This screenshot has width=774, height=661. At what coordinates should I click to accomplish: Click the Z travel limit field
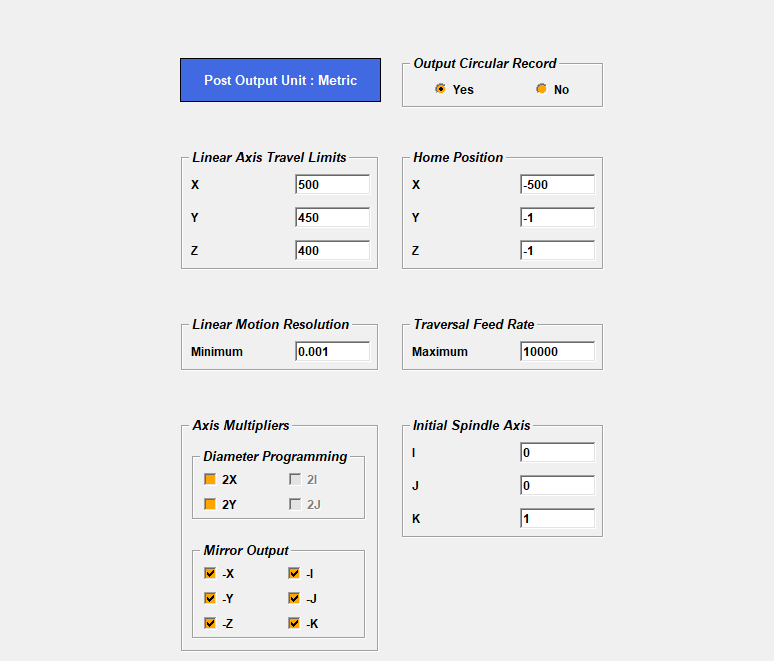pos(332,251)
